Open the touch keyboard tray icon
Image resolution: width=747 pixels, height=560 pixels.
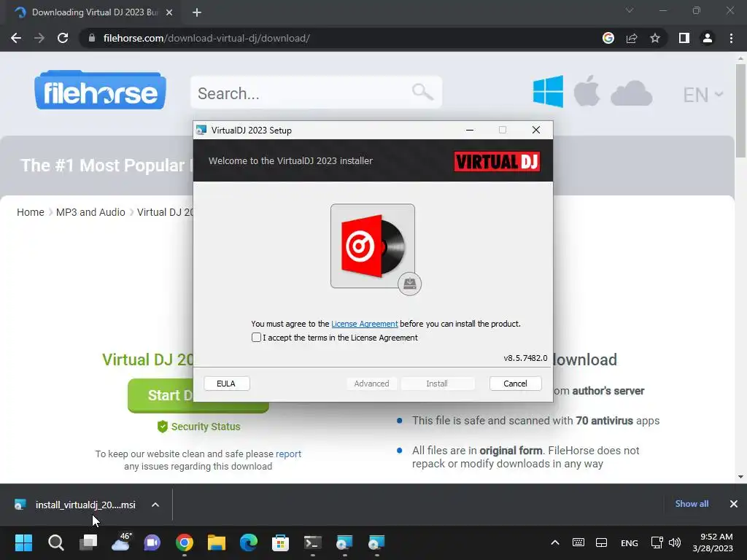tap(578, 542)
